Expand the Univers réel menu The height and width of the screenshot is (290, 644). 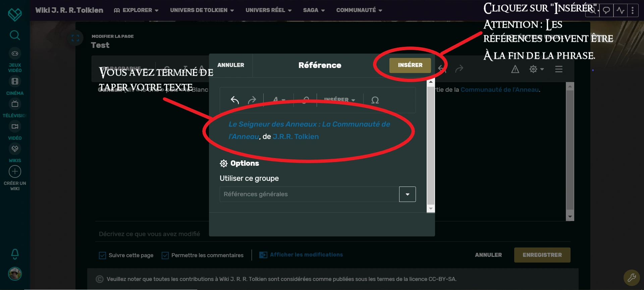coord(268,10)
